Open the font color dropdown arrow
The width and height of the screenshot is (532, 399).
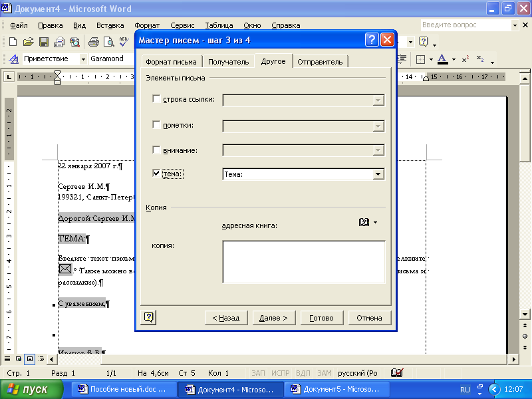(454, 59)
